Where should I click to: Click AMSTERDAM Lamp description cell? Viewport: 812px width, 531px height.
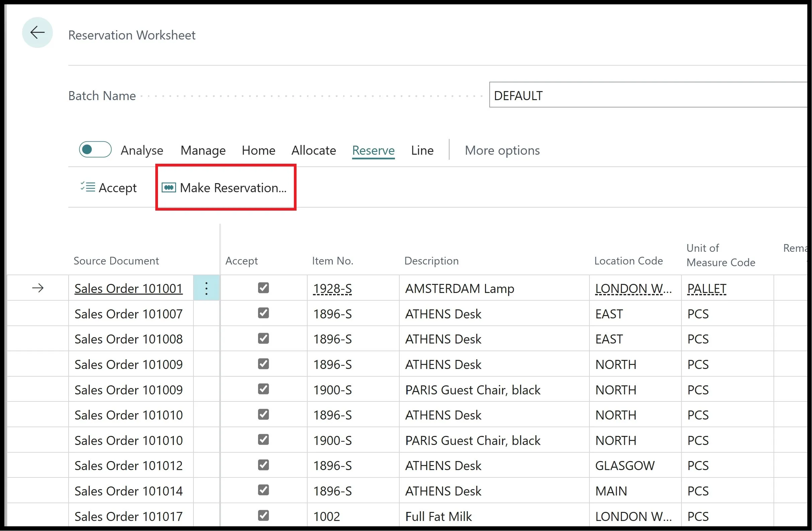click(x=494, y=288)
